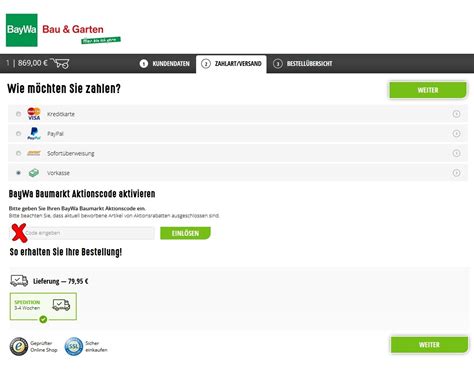Click step 3 circle for Bestellübersicht
This screenshot has height=372, width=474.
click(x=277, y=64)
